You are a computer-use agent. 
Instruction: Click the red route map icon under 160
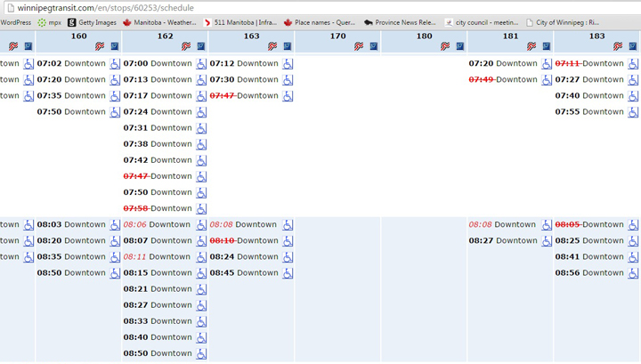[x=100, y=46]
